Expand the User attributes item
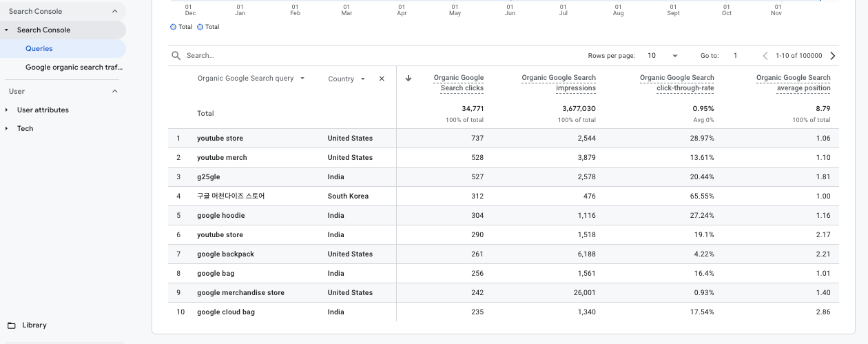 pos(6,110)
